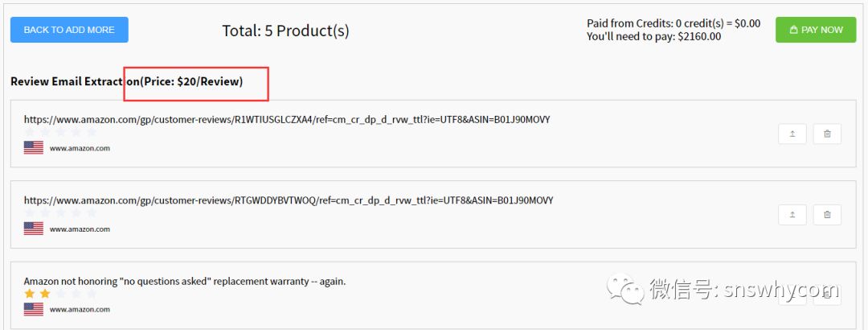Click www.amazon.com label under RTGWDDYBVTWOQ review

point(80,229)
